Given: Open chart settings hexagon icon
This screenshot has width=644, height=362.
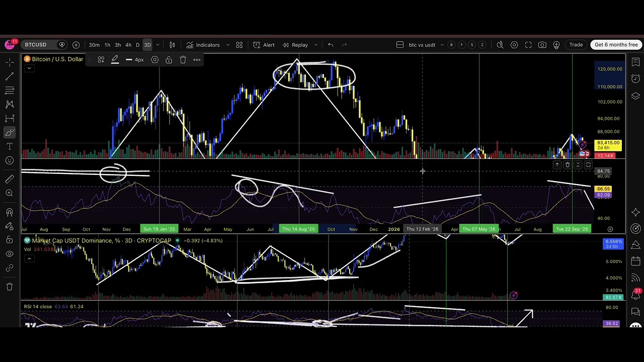Looking at the screenshot, I should pyautogui.click(x=514, y=45).
